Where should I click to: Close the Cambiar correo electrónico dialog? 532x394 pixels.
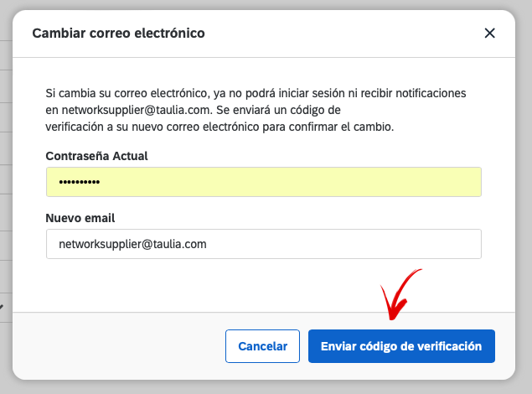click(x=489, y=34)
